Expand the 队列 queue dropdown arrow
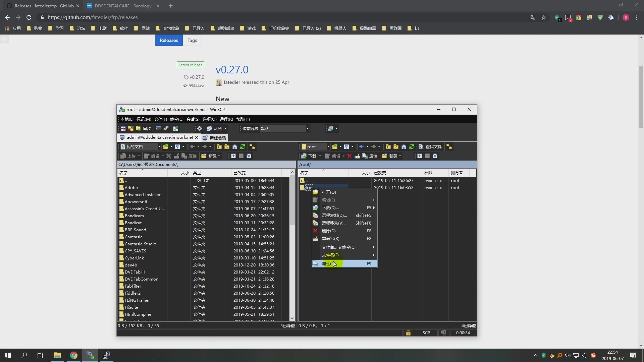The height and width of the screenshot is (362, 644). pyautogui.click(x=225, y=128)
